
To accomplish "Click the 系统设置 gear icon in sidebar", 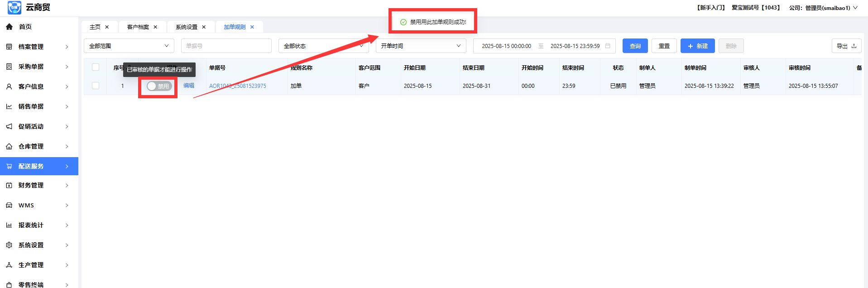I will tap(9, 245).
